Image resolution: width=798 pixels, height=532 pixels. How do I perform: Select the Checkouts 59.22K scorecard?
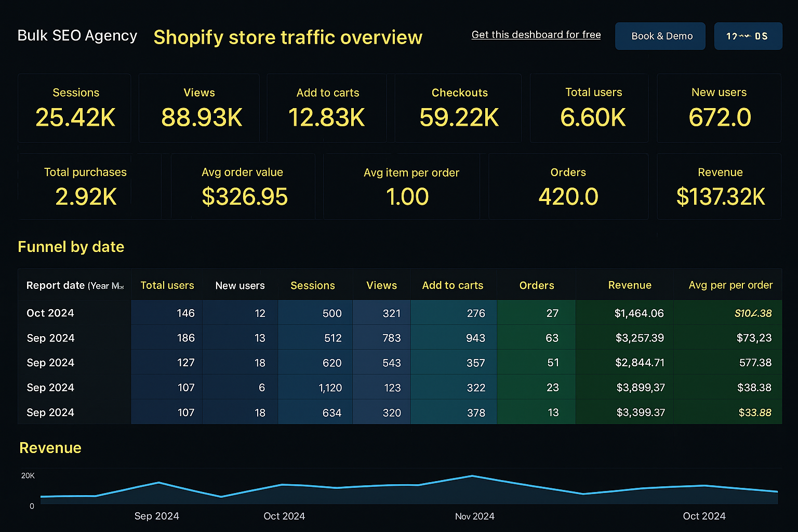[458, 108]
